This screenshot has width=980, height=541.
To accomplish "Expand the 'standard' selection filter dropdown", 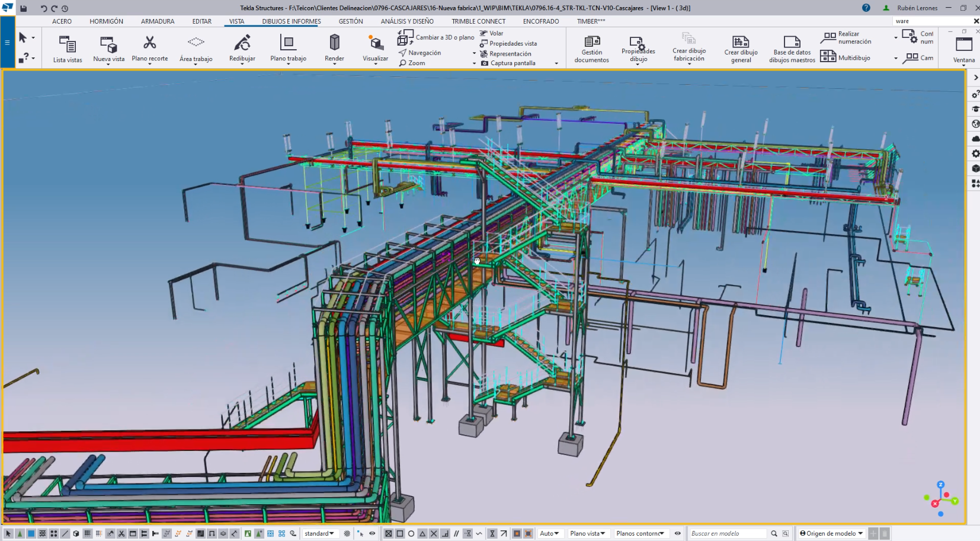I will (319, 533).
